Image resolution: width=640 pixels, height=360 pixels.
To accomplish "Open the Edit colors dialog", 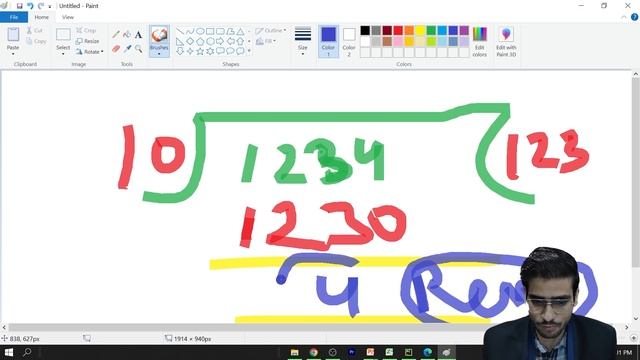I will click(x=480, y=42).
